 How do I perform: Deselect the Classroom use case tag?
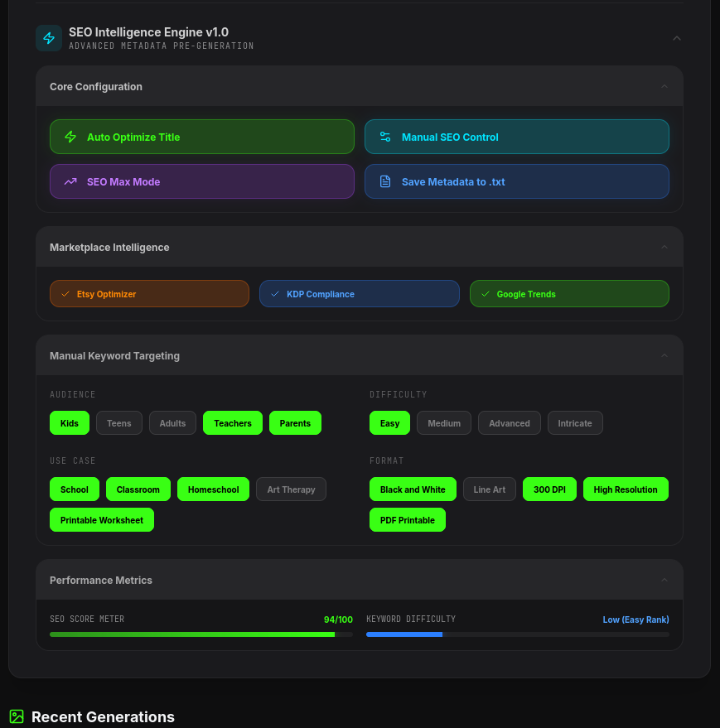(x=138, y=489)
